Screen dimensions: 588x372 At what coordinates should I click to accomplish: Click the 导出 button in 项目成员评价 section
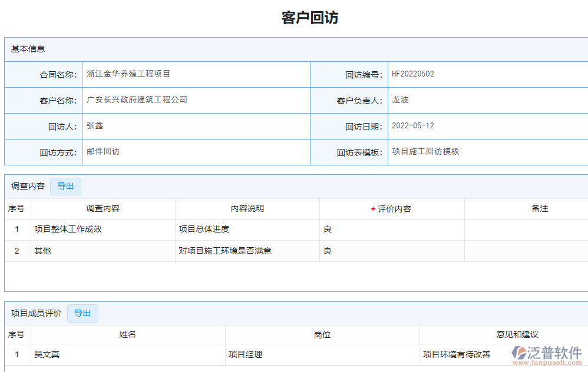coord(82,313)
